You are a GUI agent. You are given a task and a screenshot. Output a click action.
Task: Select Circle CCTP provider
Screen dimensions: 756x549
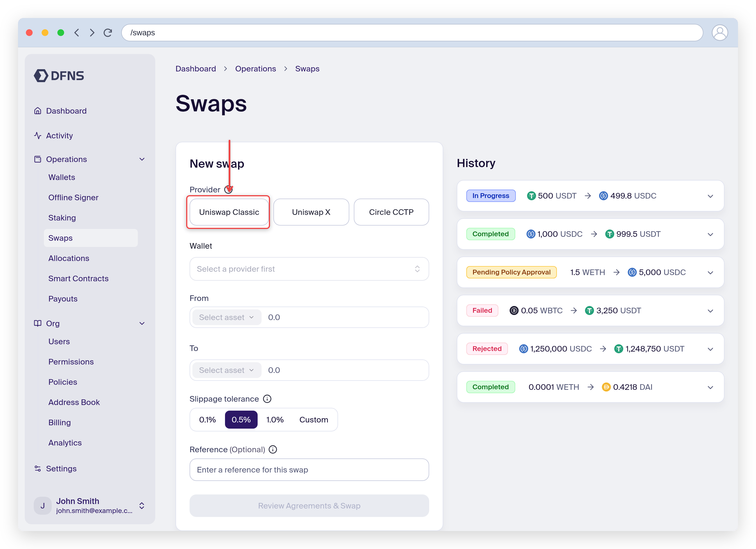point(391,212)
